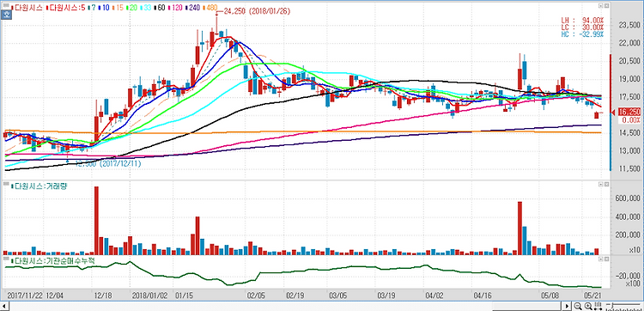Click the zoom in magnifier icon
Image resolution: width=644 pixels, height=311 pixels.
coord(588,306)
